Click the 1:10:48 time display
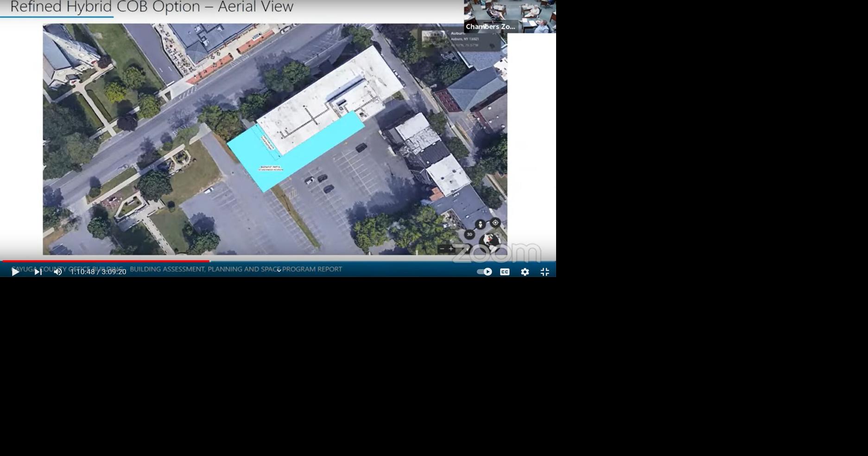The height and width of the screenshot is (456, 868). point(83,272)
